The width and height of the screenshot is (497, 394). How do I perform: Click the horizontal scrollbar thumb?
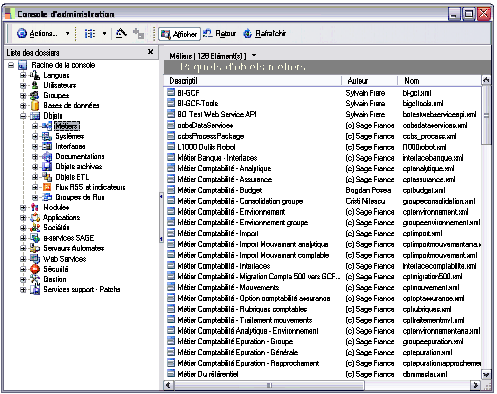point(269,386)
